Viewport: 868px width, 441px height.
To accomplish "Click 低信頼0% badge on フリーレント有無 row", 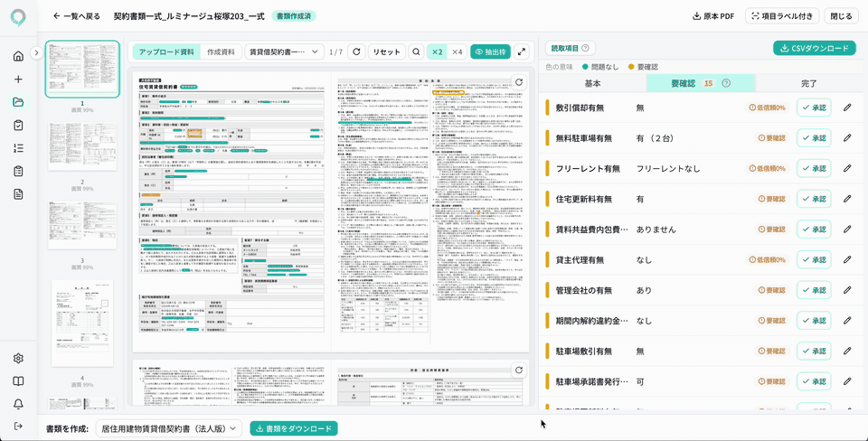I will pos(767,168).
